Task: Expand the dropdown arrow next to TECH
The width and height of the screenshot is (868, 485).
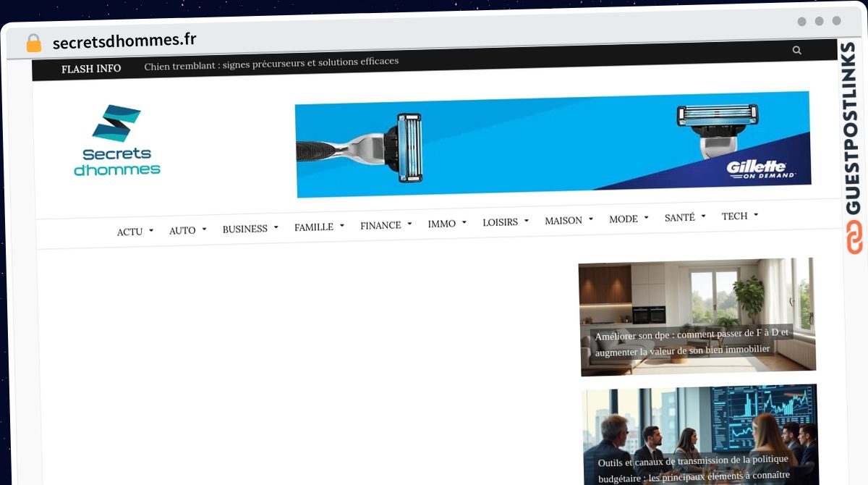Action: pyautogui.click(x=756, y=214)
